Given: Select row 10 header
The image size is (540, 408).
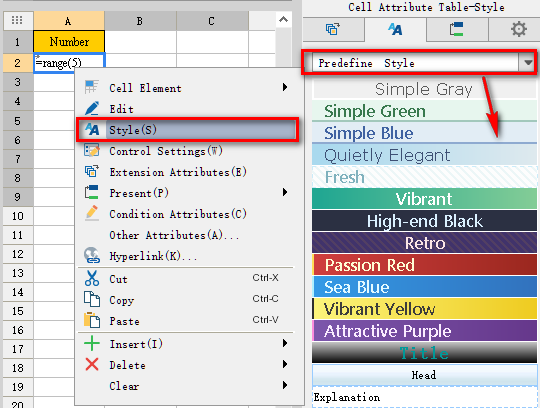Looking at the screenshot, I should click(x=18, y=216).
